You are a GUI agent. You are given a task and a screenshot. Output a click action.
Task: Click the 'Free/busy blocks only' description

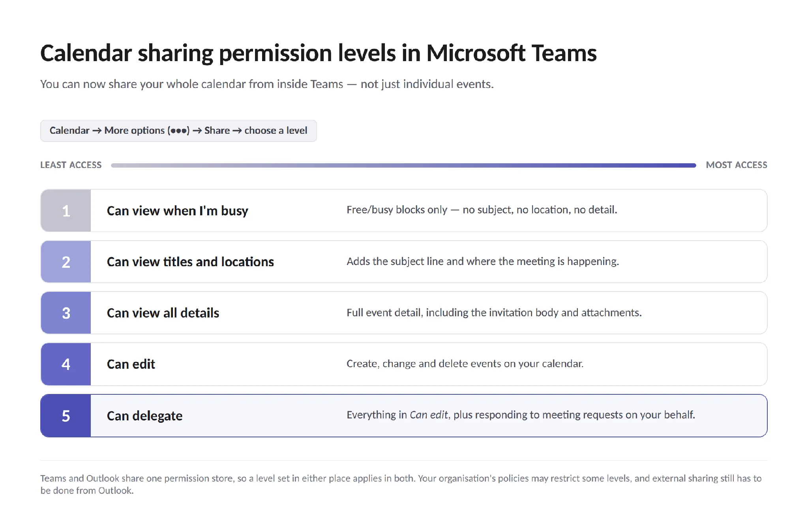pyautogui.click(x=482, y=210)
